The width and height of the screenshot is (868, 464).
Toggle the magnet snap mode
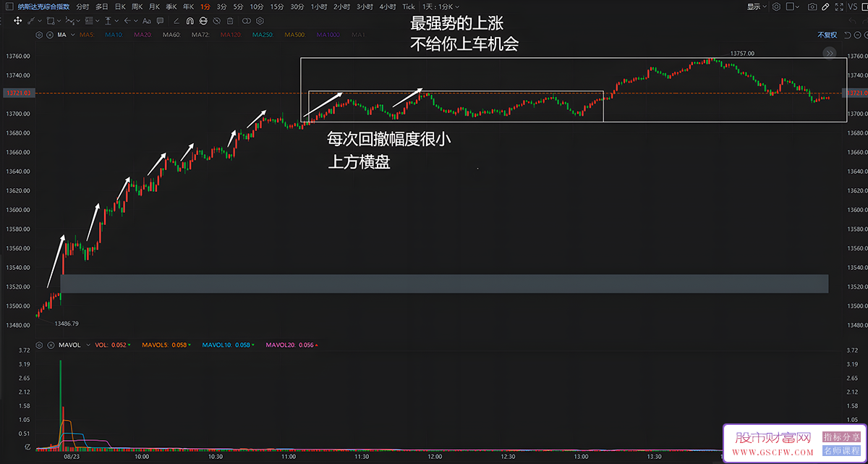point(190,21)
